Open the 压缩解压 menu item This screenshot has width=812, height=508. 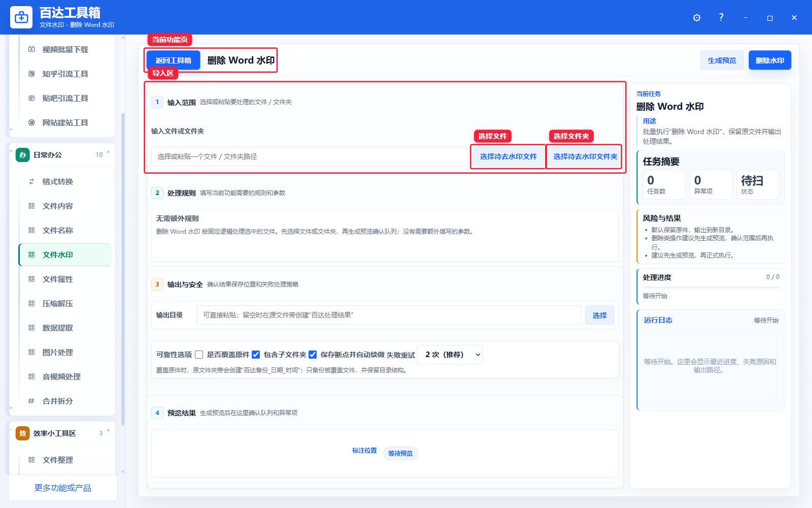[65, 303]
